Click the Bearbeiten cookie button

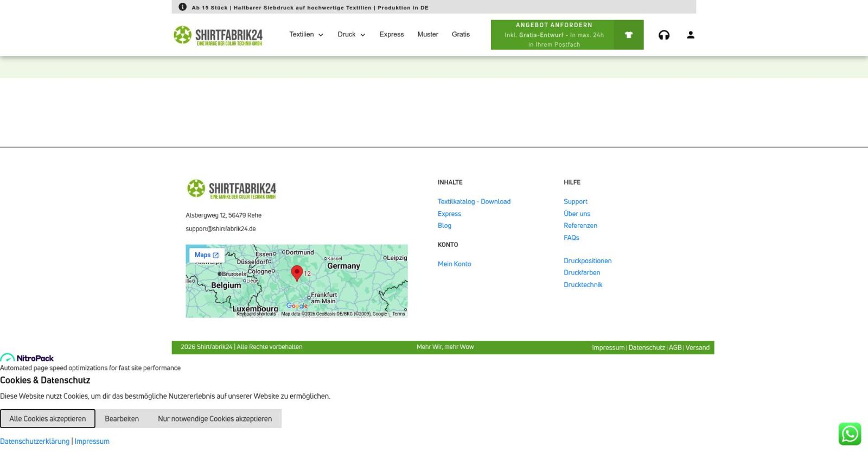pyautogui.click(x=122, y=419)
